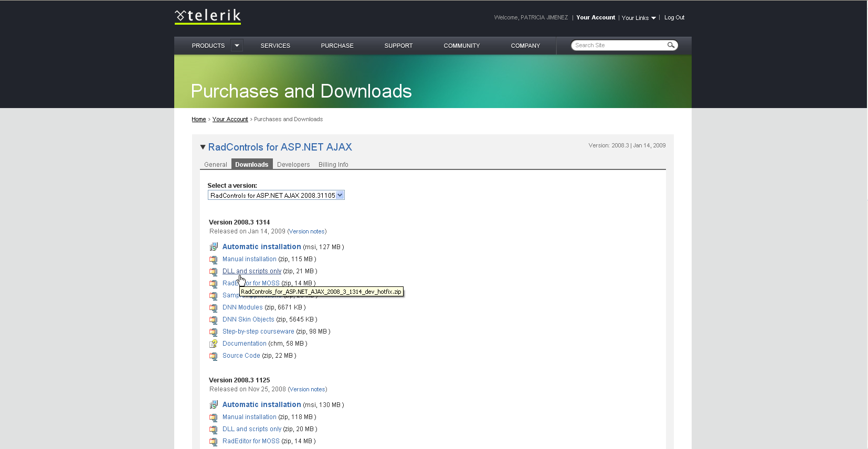Screen dimensions: 868x449
Task: Click the zip icon beside Step-by-step courseware
Action: (x=214, y=332)
